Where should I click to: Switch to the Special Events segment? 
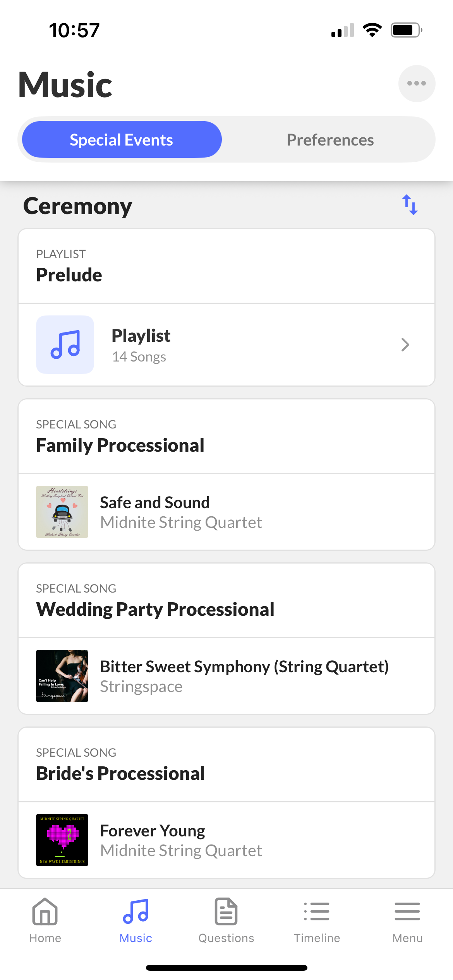(122, 140)
